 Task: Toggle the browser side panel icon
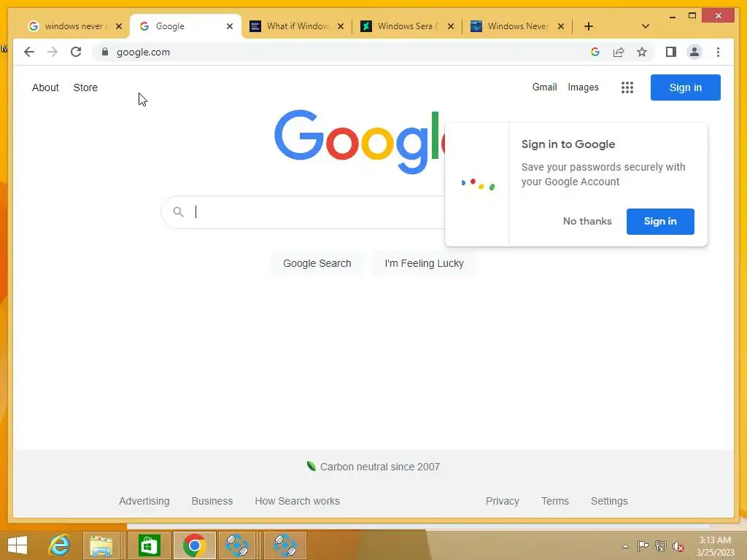click(x=671, y=52)
